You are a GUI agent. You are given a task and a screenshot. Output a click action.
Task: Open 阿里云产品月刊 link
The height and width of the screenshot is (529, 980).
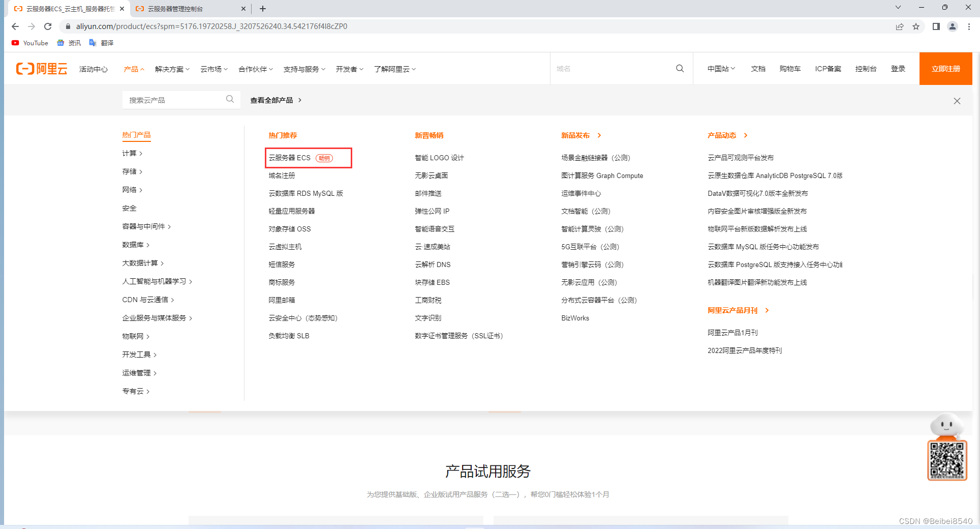[x=738, y=310]
